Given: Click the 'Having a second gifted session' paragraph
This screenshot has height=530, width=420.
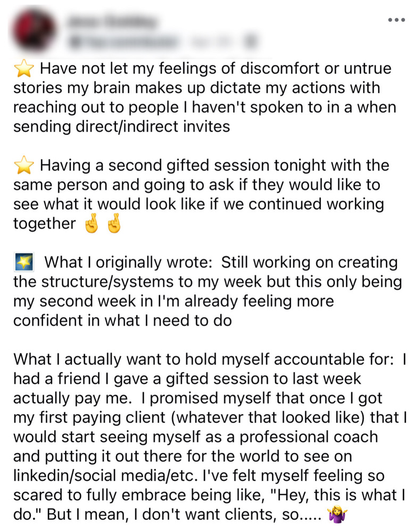Looking at the screenshot, I should pyautogui.click(x=201, y=194).
